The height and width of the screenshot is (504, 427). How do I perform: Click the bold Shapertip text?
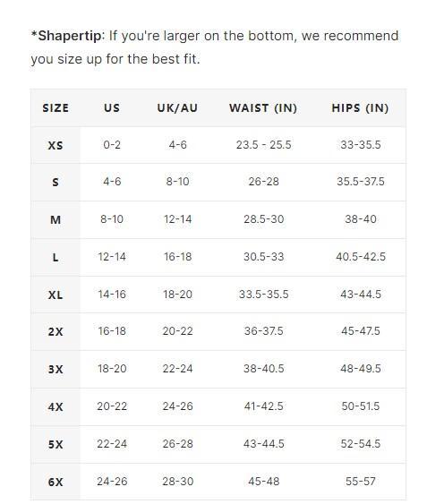click(x=70, y=36)
